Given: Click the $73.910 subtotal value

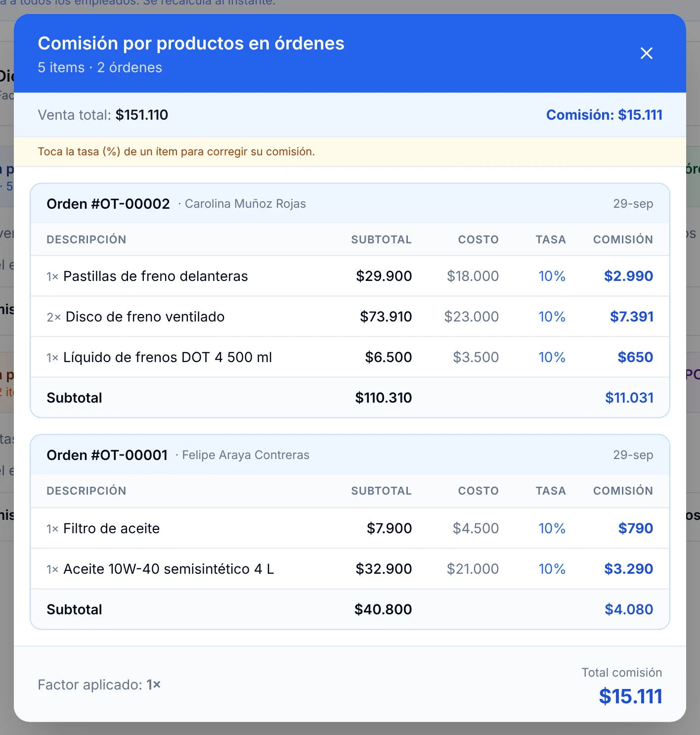Looking at the screenshot, I should click(x=386, y=317).
